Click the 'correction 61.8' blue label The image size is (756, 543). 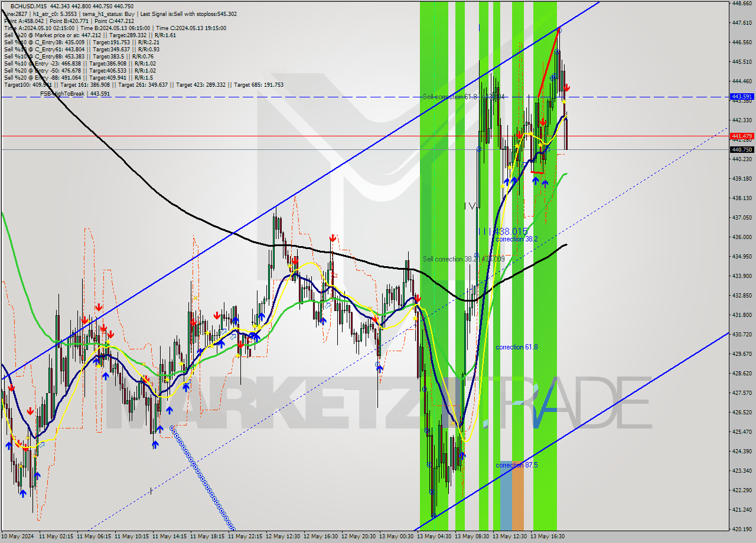(x=517, y=347)
